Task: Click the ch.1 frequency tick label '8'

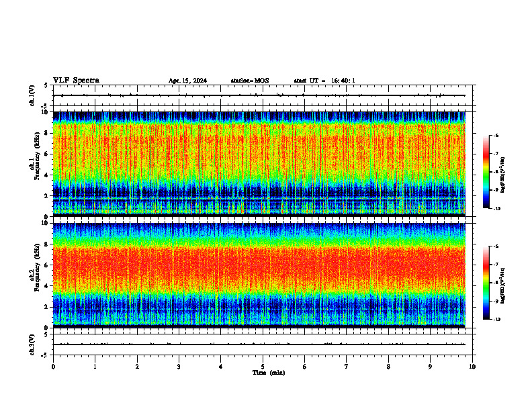Action: (x=47, y=133)
